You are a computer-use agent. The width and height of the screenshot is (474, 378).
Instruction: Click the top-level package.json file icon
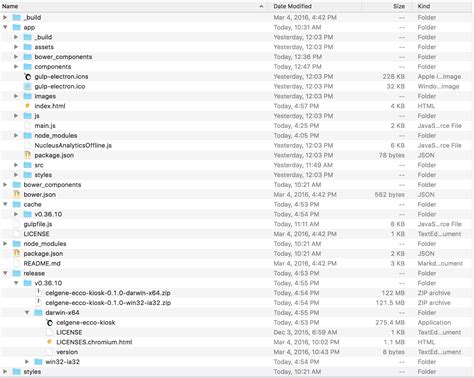(x=17, y=254)
